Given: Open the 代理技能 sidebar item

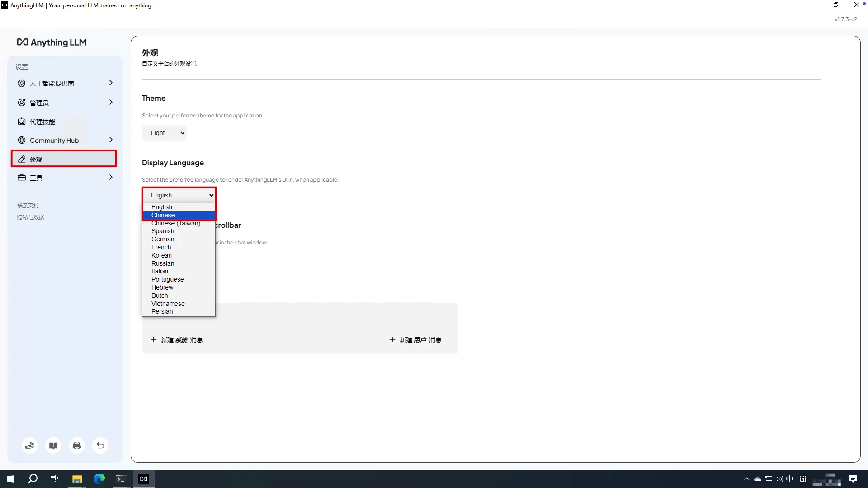Looking at the screenshot, I should [x=64, y=122].
